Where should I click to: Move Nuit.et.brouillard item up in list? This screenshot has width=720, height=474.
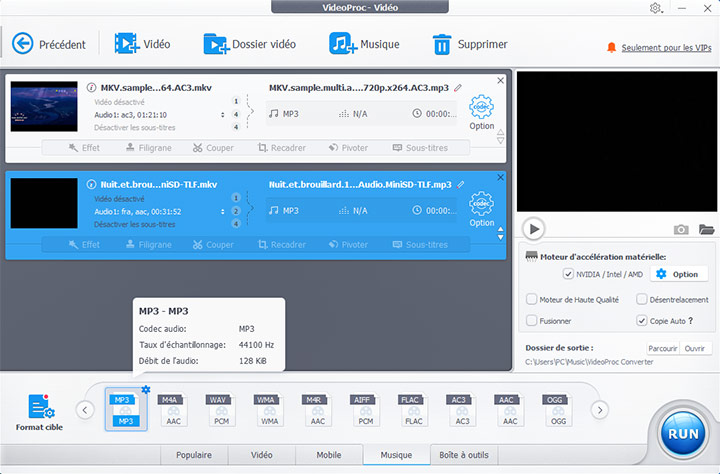tap(501, 229)
